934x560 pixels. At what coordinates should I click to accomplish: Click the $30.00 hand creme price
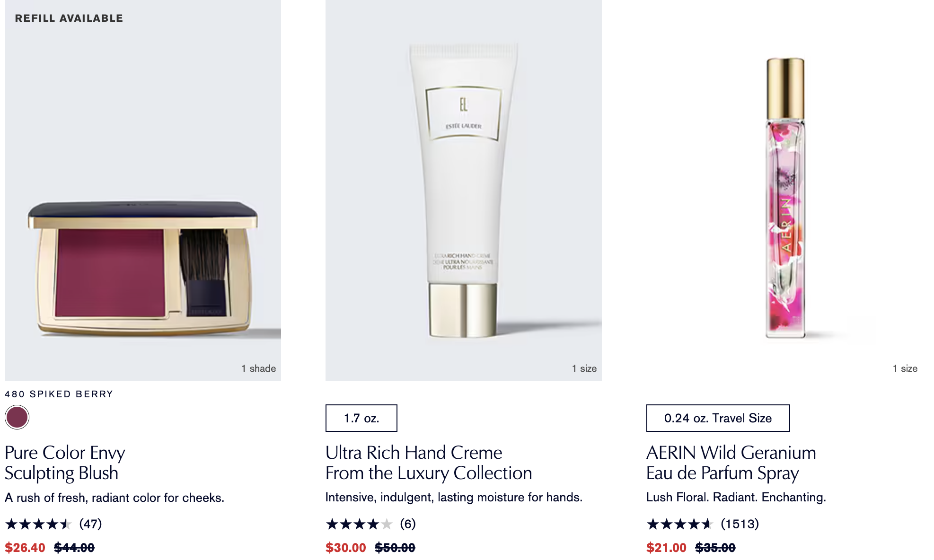tap(346, 548)
